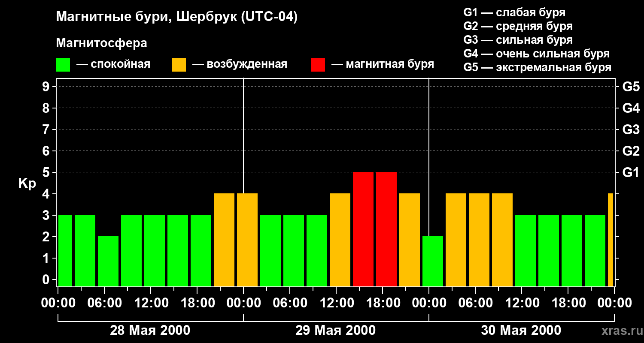This screenshot has width=644, height=343.
Task: Click the green Kp 2 bar crossing into 30 May
Action: pos(433,262)
